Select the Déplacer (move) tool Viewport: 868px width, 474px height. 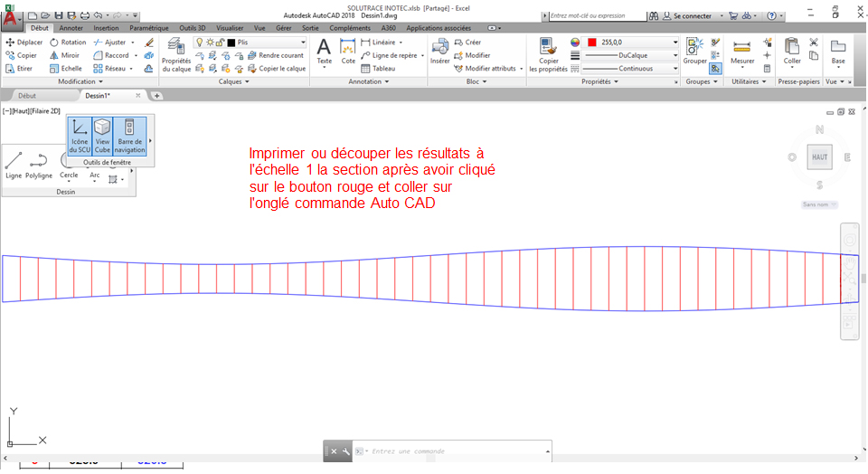pyautogui.click(x=24, y=43)
